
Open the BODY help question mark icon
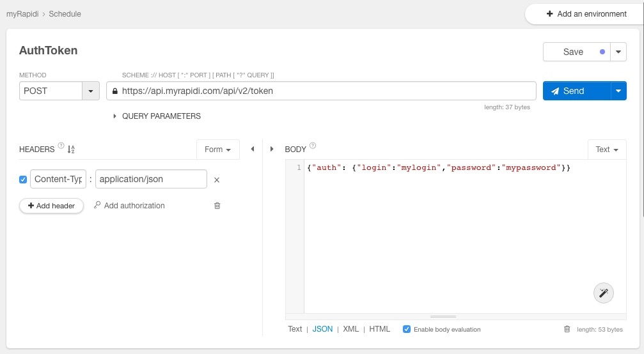click(313, 146)
